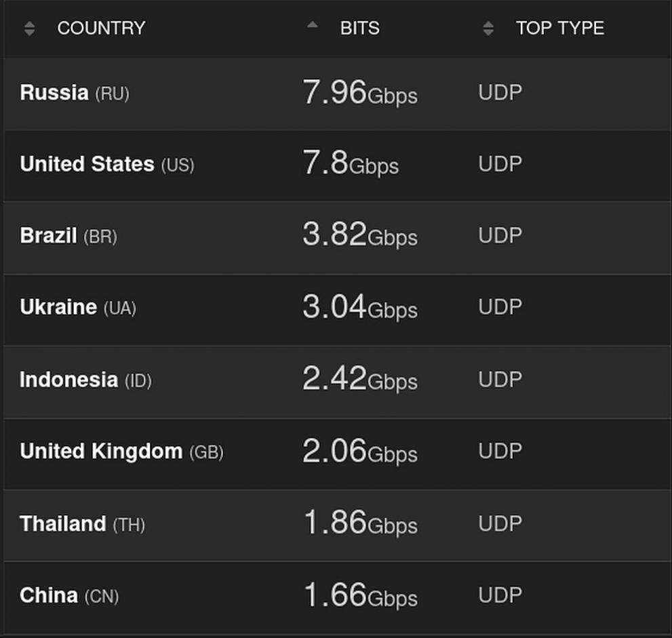Open the United States (US) entry
This screenshot has width=672, height=638.
pyautogui.click(x=106, y=165)
